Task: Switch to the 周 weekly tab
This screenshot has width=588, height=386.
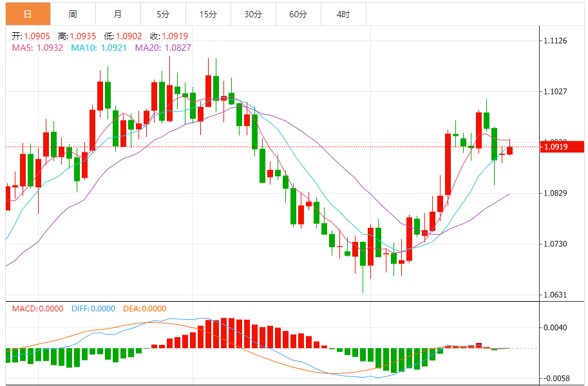Action: click(73, 14)
